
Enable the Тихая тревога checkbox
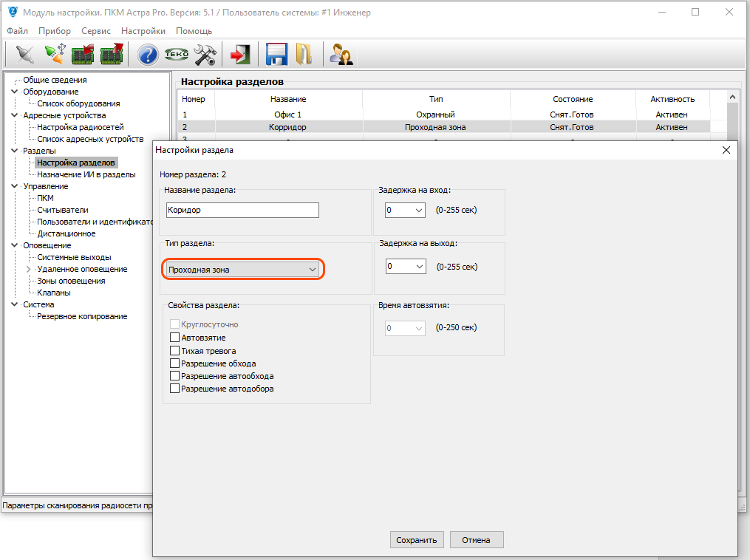pyautogui.click(x=174, y=350)
